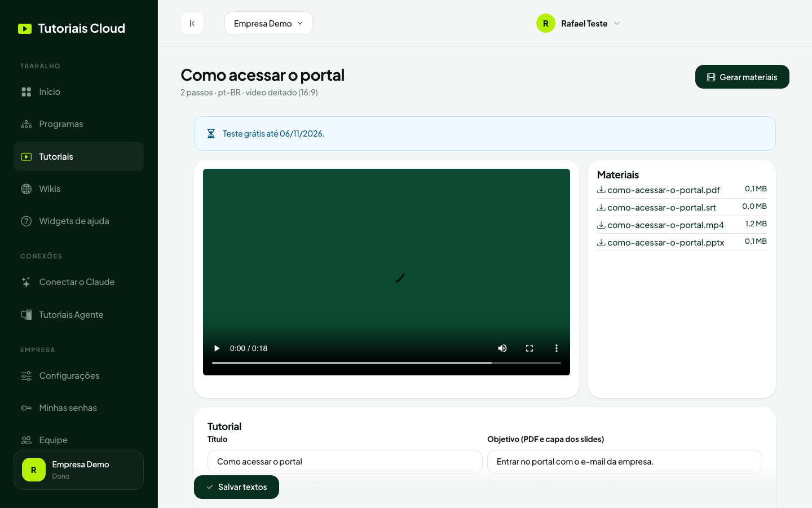Download como-acessar-o-portal.srt
This screenshot has width=812, height=508.
(656, 207)
